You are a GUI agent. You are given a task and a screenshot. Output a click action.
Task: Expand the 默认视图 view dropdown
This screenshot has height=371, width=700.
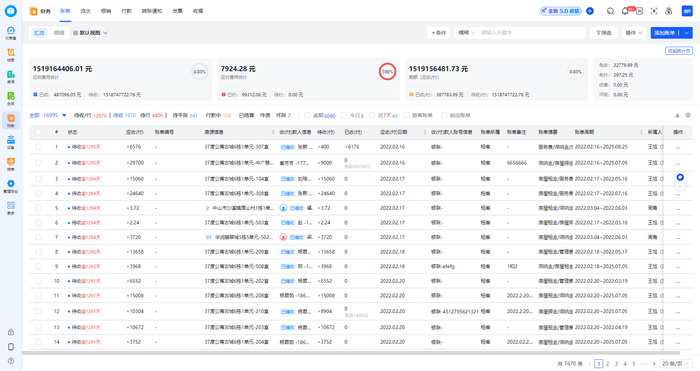pos(90,33)
